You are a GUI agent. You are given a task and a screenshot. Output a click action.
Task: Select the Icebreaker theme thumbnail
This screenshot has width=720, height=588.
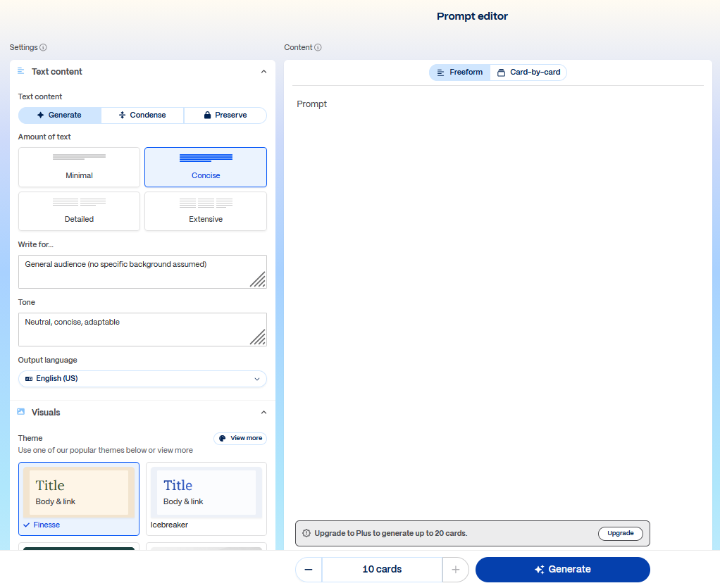(206, 494)
